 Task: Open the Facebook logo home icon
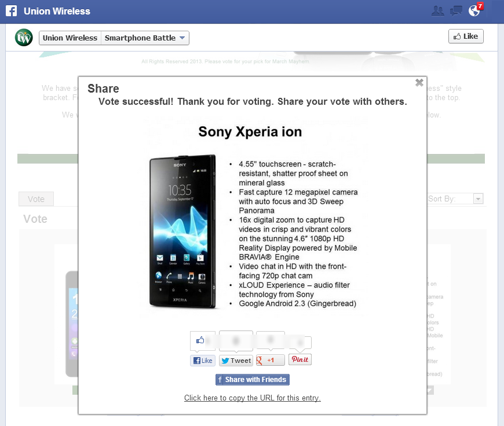[x=11, y=11]
